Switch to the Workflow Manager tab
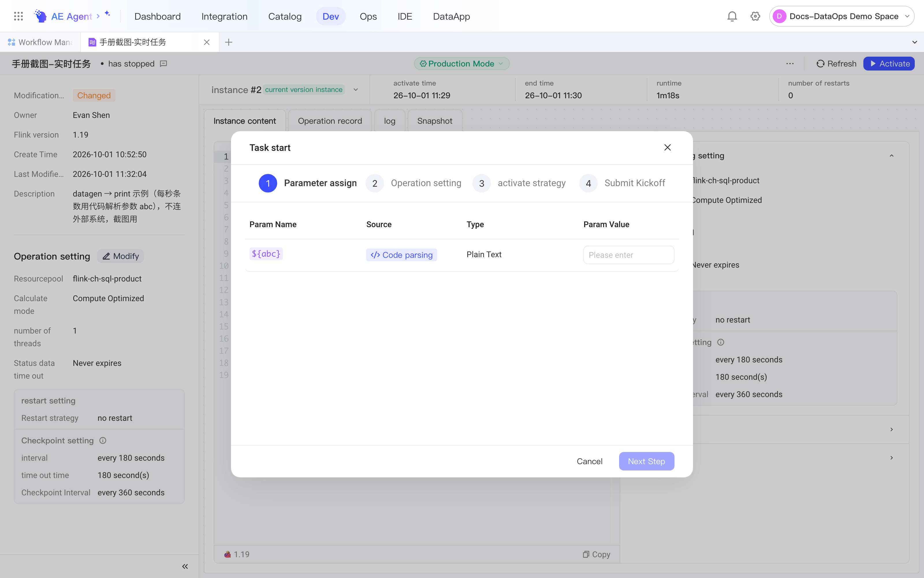924x578 pixels. 40,42
